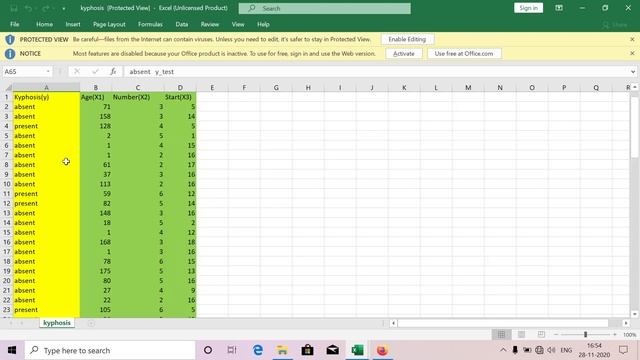Click the Select All corner triangle
Screen dimensions: 640x360
pyautogui.click(x=8, y=87)
